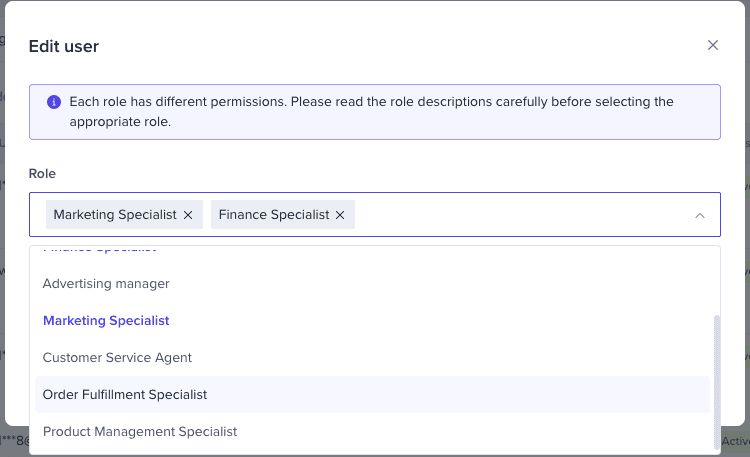Image resolution: width=750 pixels, height=457 pixels.
Task: Click the info icon in the permissions banner
Action: pos(54,102)
